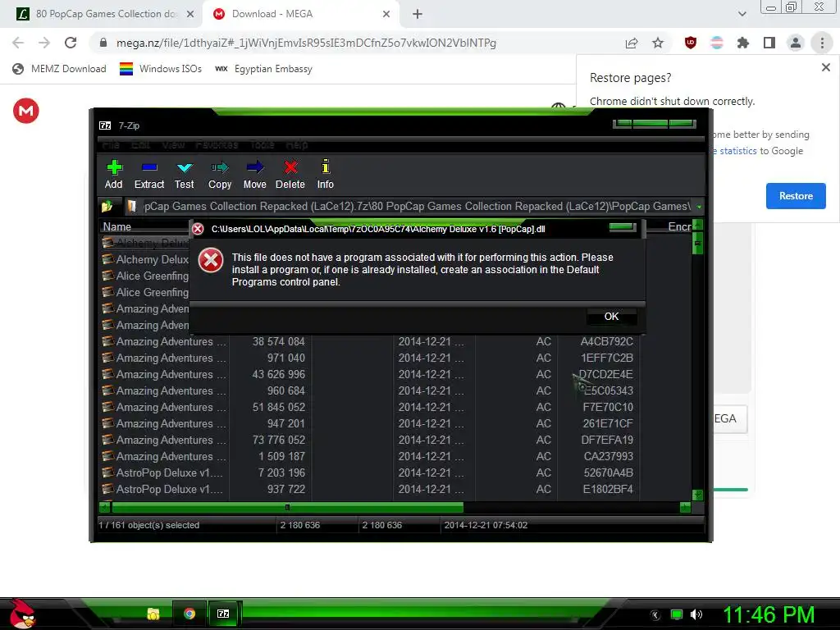The width and height of the screenshot is (840, 630).
Task: Toggle Chrome's side panel icon
Action: click(x=769, y=43)
